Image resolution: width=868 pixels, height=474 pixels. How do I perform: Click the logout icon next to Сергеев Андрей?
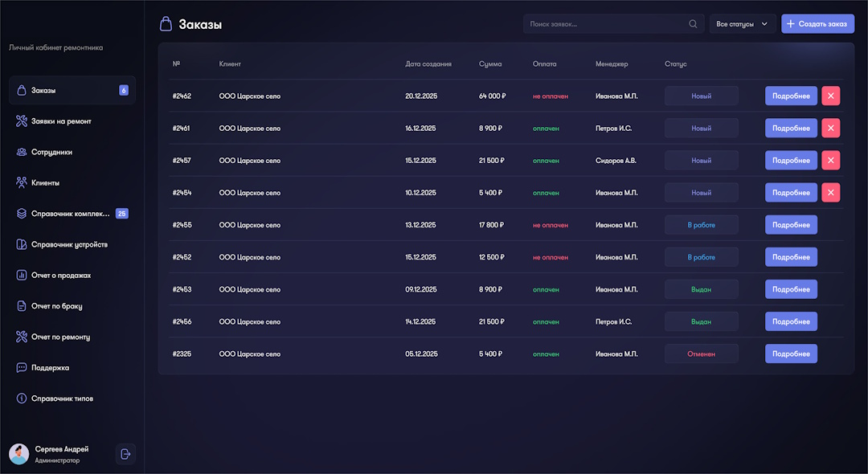coord(125,454)
